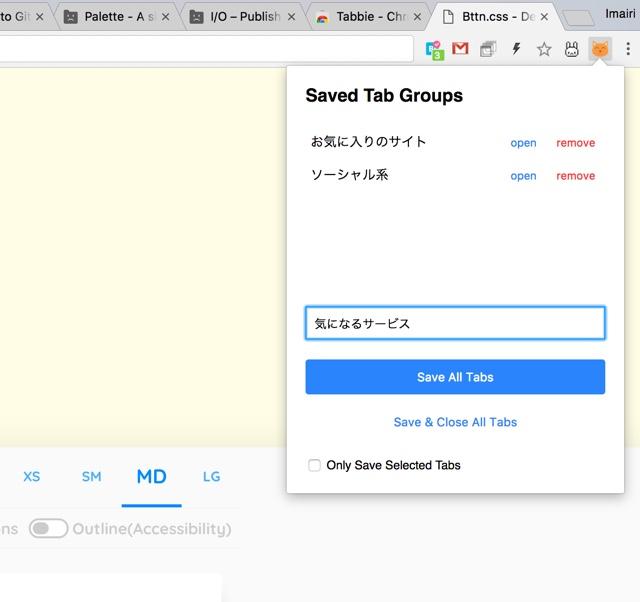Remove the お気に入りのサイト tab group
This screenshot has width=640, height=602.
pos(576,143)
